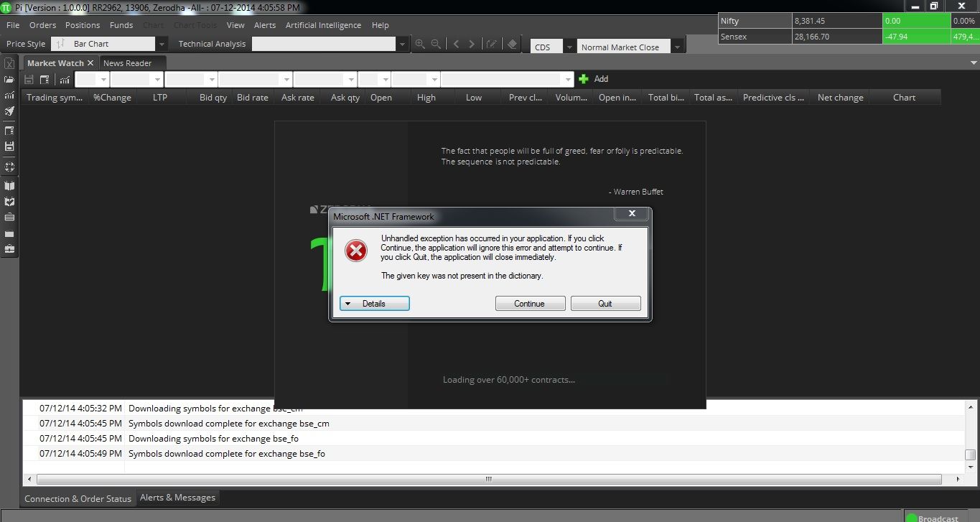Click the scroll chart left arrow
Viewport: 980px width, 522px height.
click(456, 44)
